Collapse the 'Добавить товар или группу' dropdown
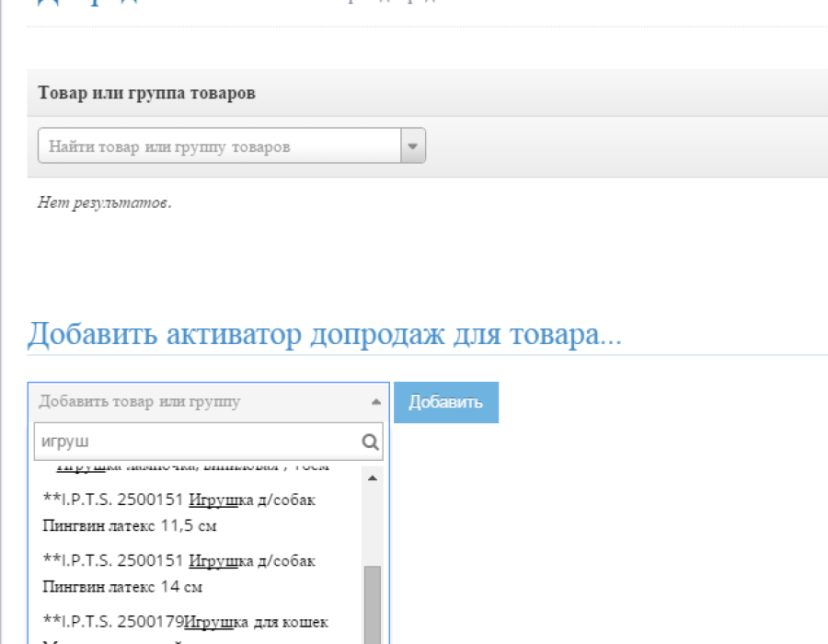This screenshot has width=828, height=644. [x=209, y=402]
